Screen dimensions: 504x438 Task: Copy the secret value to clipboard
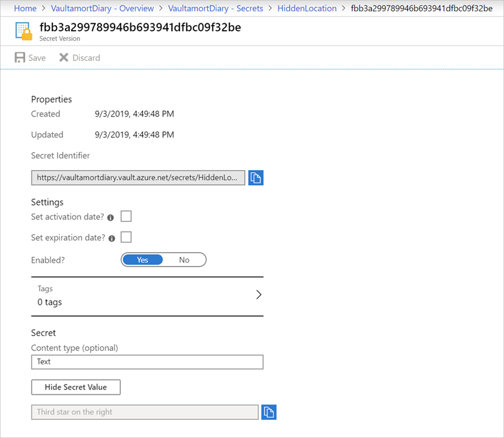[x=269, y=412]
